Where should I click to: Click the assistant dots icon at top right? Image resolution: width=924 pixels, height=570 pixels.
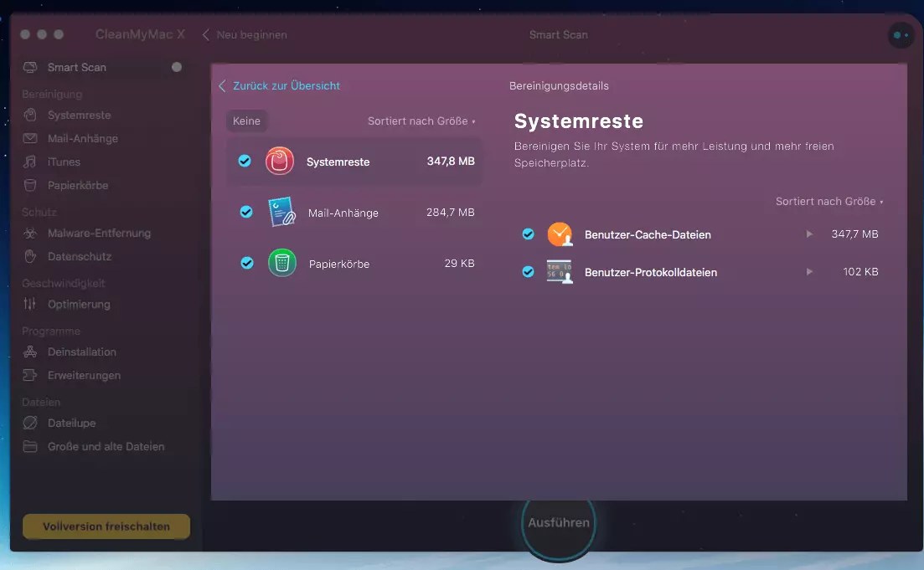pyautogui.click(x=901, y=35)
